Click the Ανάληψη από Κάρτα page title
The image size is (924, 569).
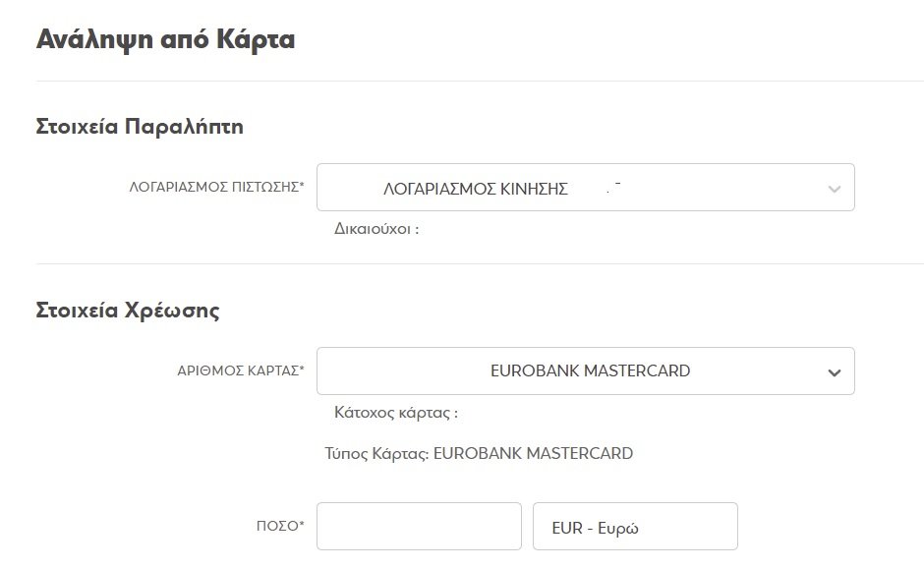point(165,40)
